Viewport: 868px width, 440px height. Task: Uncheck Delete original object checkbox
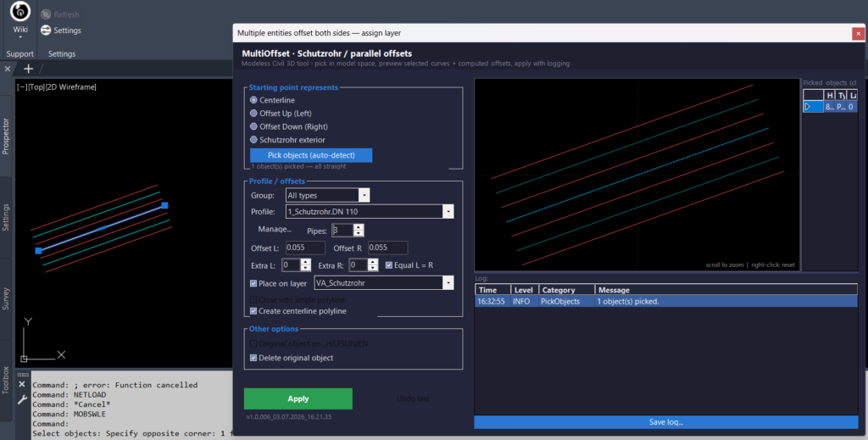tap(253, 358)
